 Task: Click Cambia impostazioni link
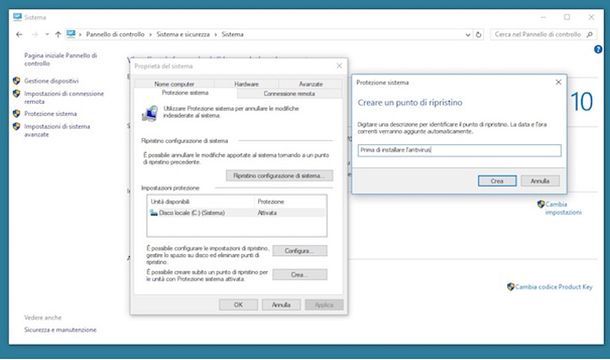(x=563, y=208)
